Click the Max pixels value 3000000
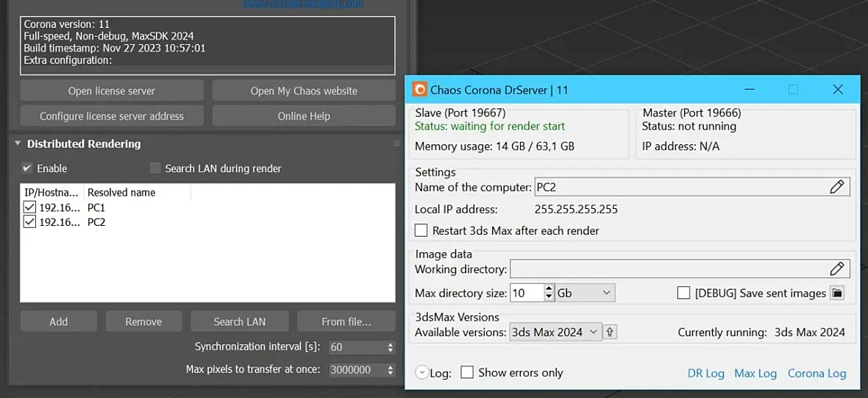 click(357, 370)
